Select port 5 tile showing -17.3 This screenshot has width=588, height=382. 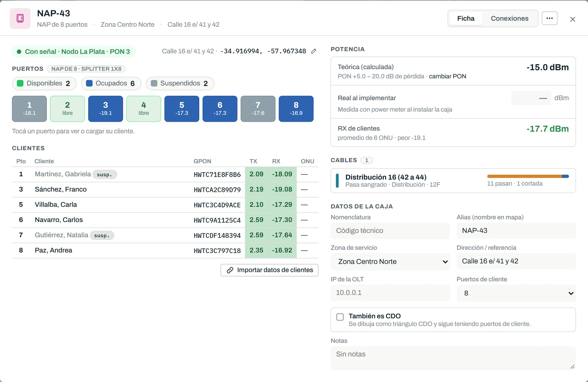pos(182,109)
